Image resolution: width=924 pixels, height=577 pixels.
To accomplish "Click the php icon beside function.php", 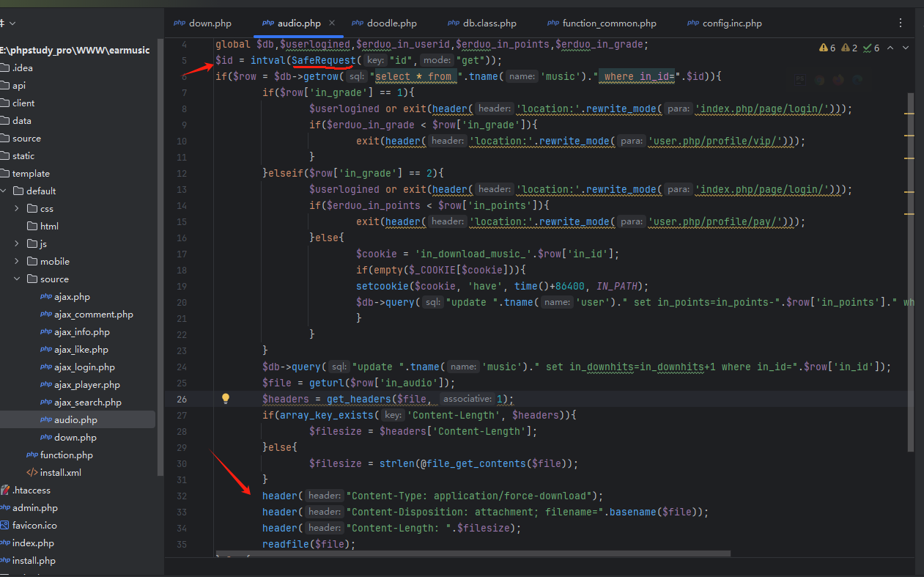I will pyautogui.click(x=32, y=455).
